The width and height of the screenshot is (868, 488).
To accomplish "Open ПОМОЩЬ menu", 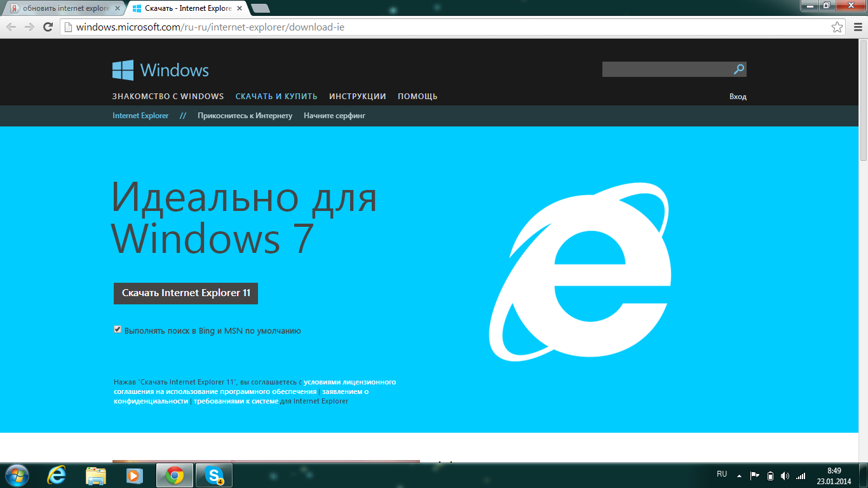I will [417, 97].
